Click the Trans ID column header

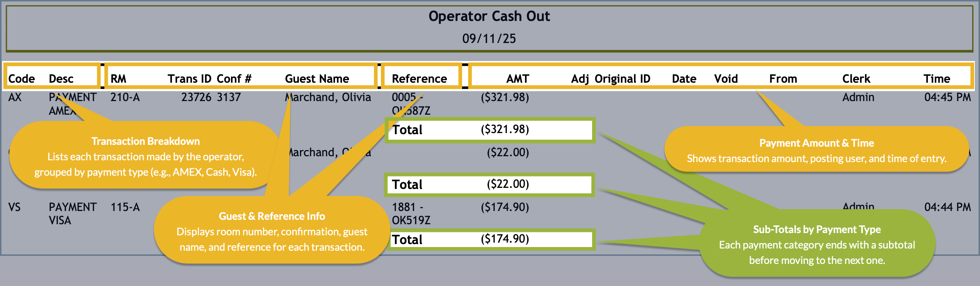click(x=189, y=79)
